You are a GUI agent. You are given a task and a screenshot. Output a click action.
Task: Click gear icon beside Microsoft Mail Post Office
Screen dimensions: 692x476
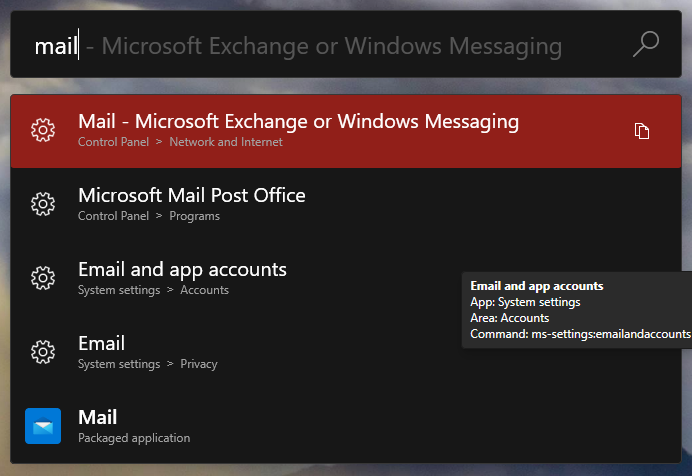pos(43,204)
